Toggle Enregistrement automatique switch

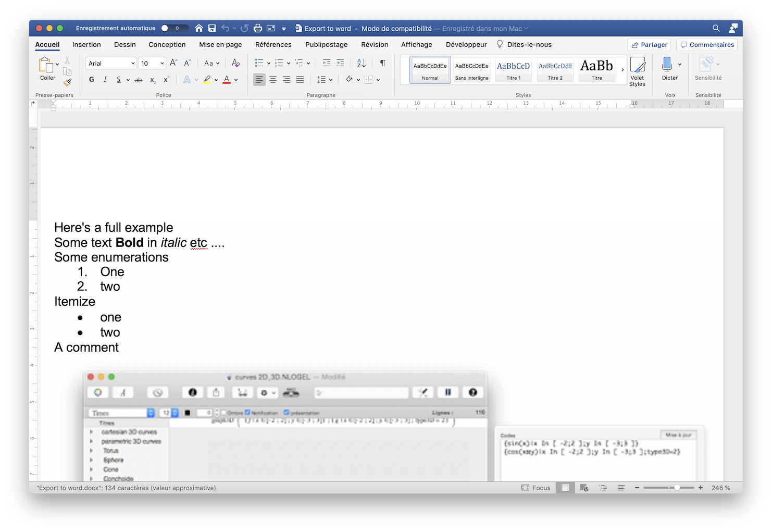pyautogui.click(x=174, y=28)
